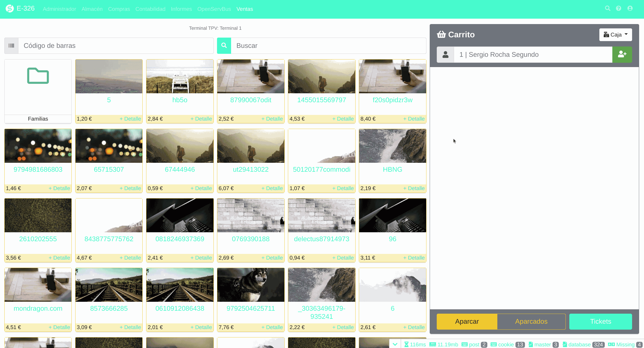This screenshot has height=348, width=644.
Task: Open the database 324 debug entry
Action: 583,344
